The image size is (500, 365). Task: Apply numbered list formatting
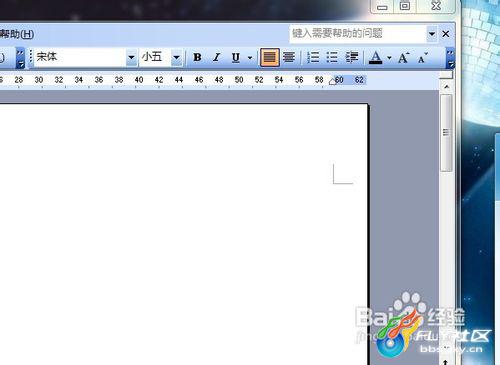313,58
